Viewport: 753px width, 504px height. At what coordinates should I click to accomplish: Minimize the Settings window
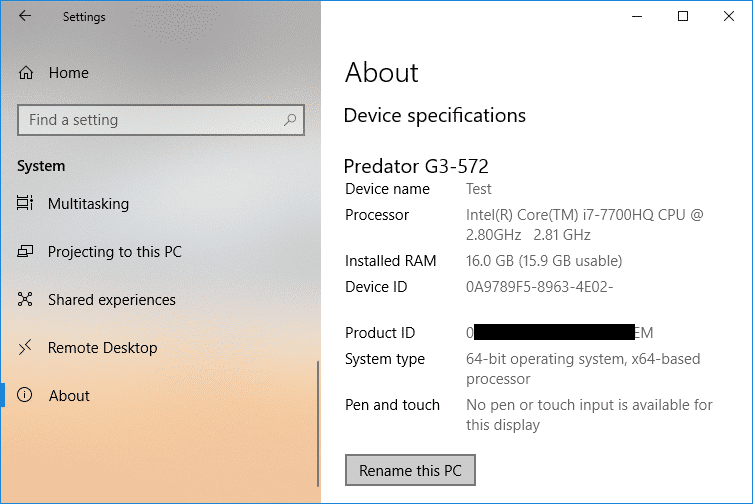[x=637, y=16]
